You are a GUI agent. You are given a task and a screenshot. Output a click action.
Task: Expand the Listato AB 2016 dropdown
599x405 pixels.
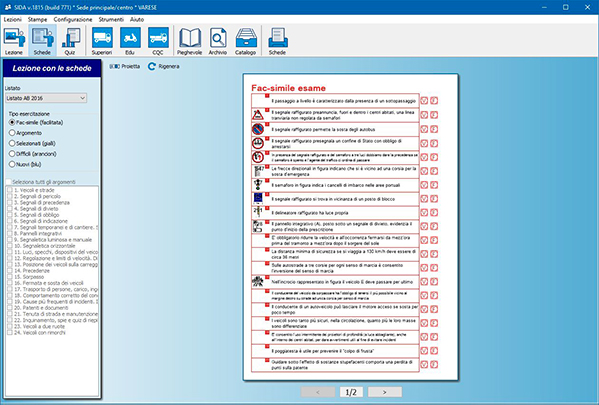46,98
